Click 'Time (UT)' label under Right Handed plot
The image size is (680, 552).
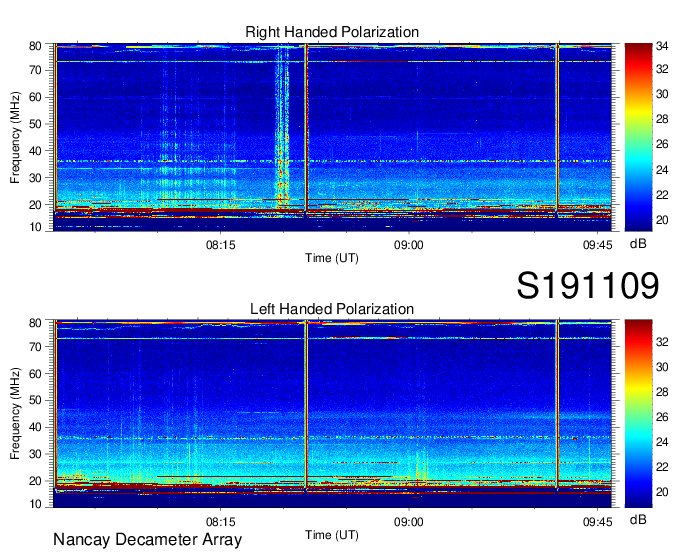pos(332,258)
